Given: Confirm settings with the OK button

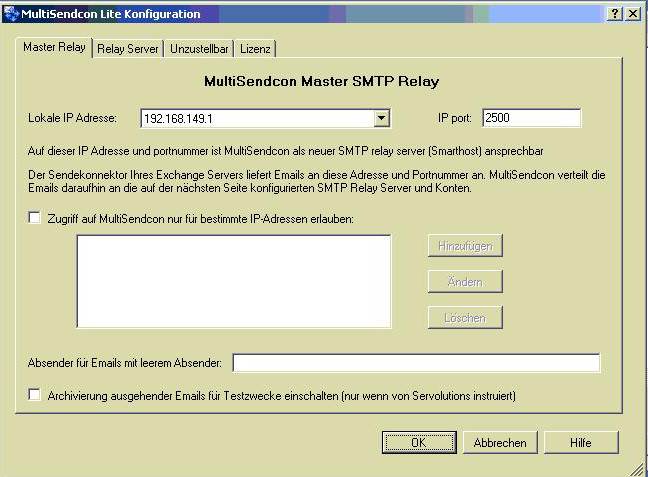Looking at the screenshot, I should [418, 442].
